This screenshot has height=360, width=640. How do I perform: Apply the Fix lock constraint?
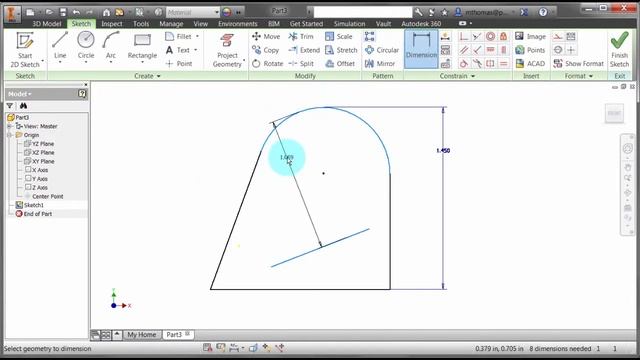504,36
